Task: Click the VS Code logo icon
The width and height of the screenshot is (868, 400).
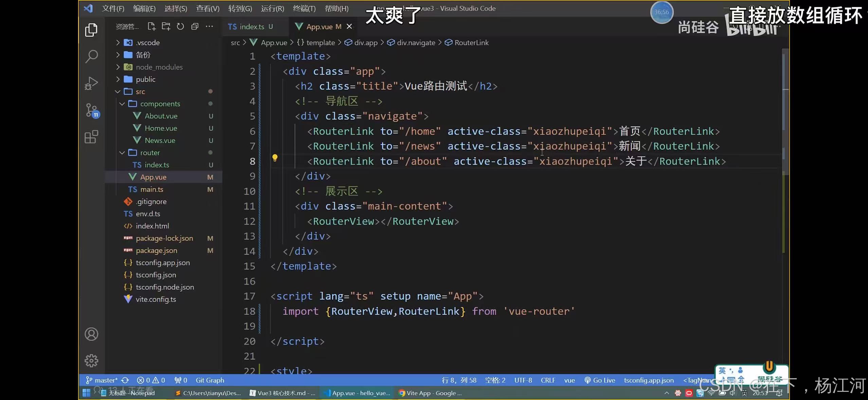Action: 88,8
